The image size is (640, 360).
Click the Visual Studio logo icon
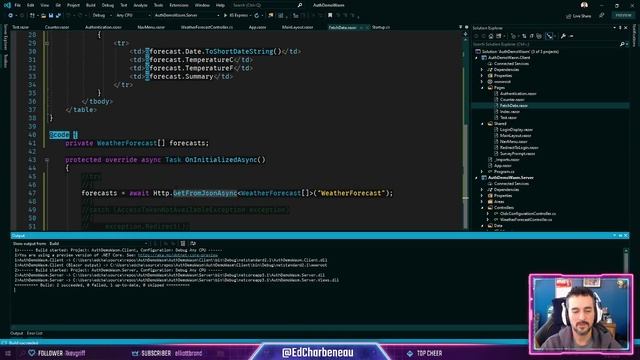click(7, 5)
